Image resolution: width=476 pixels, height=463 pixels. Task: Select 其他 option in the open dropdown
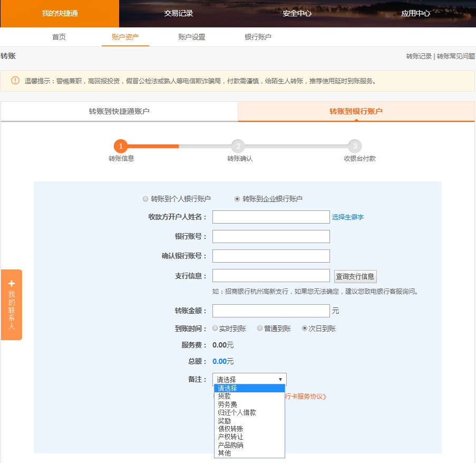click(x=224, y=452)
